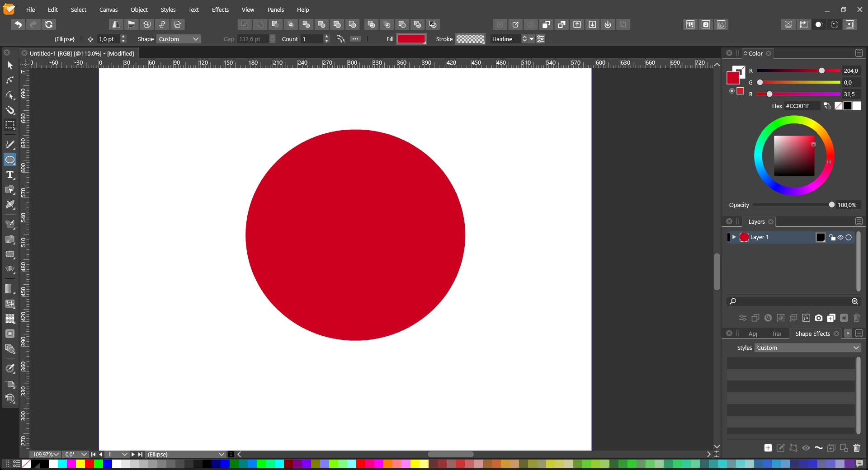Click the red Fill color button

pos(411,39)
